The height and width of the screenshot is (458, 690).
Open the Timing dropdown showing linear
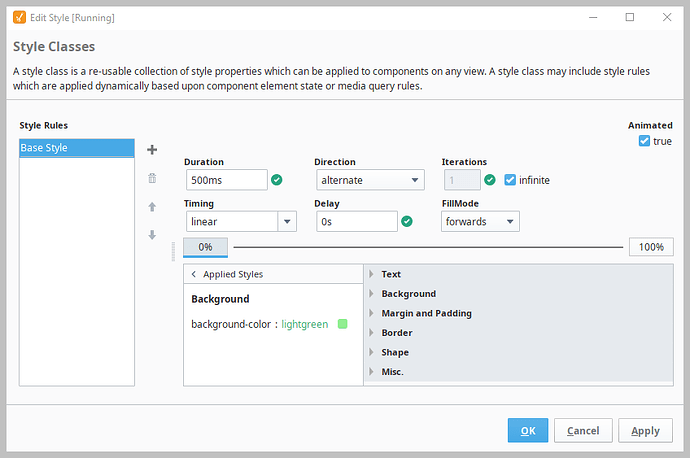(240, 222)
